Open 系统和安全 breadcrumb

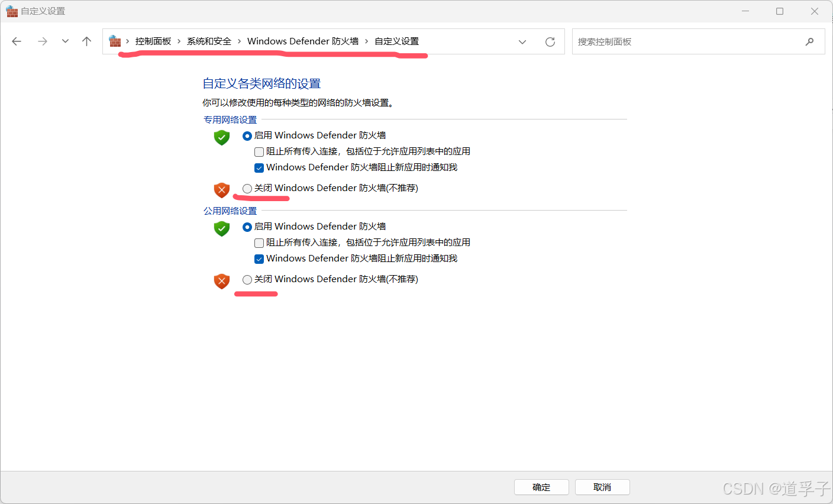209,41
